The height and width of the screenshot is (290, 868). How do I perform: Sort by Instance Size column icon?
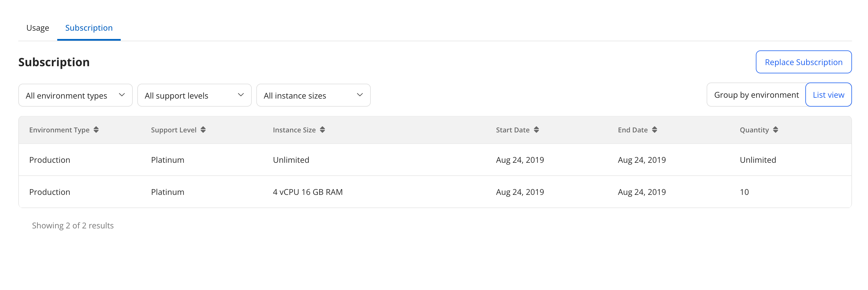click(x=322, y=130)
